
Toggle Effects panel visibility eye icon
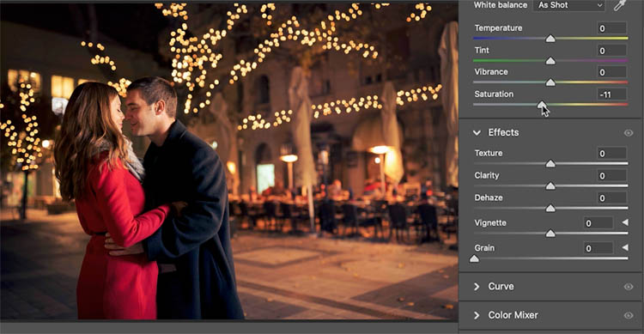tap(629, 133)
